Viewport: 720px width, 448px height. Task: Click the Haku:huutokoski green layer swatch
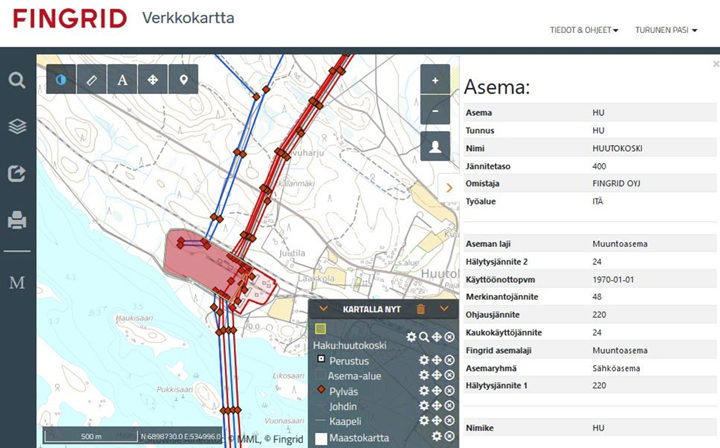(321, 328)
